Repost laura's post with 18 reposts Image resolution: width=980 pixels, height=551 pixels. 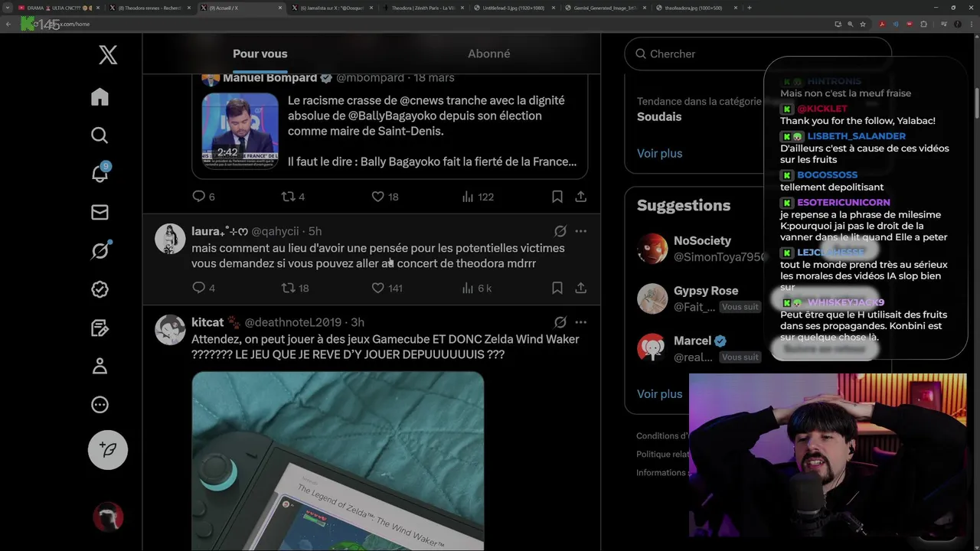click(x=295, y=288)
